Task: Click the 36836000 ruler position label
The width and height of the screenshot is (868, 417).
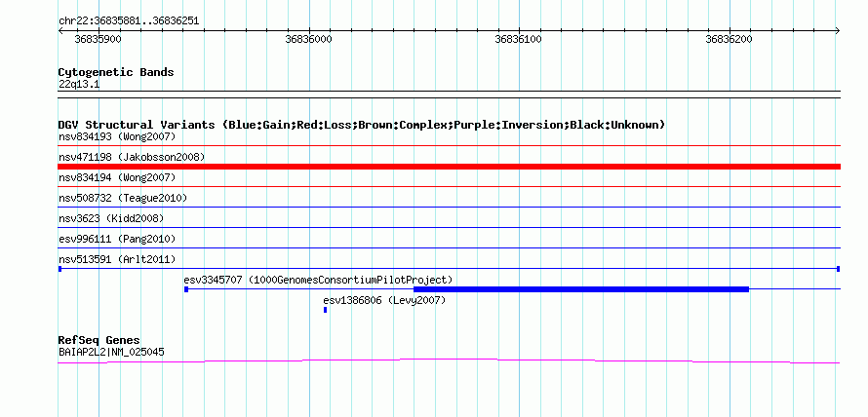Action: tap(308, 39)
